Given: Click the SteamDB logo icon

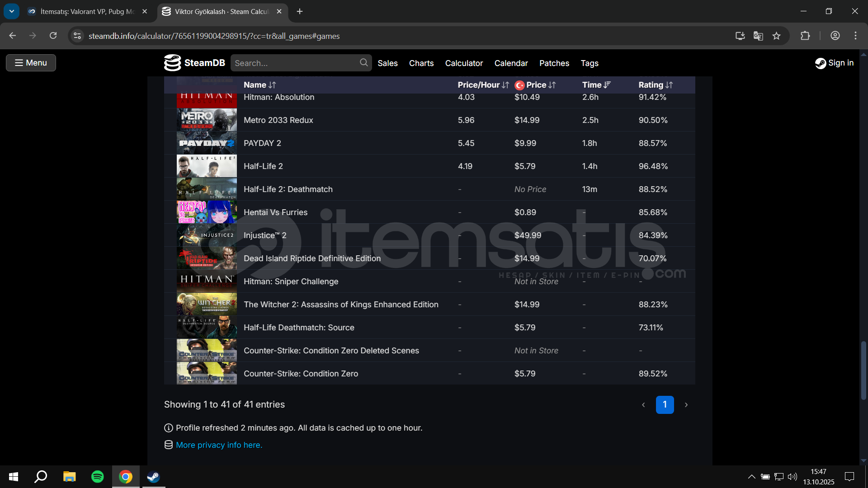Looking at the screenshot, I should [172, 63].
